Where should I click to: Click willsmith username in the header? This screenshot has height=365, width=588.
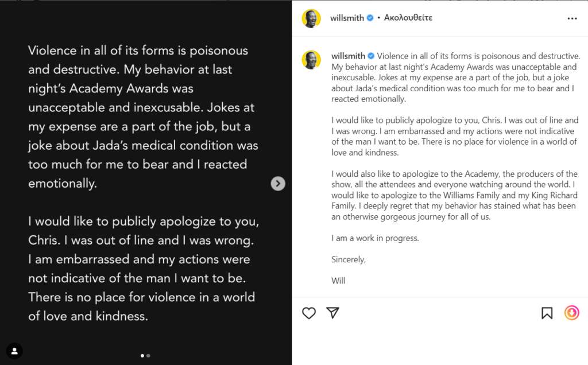[347, 18]
